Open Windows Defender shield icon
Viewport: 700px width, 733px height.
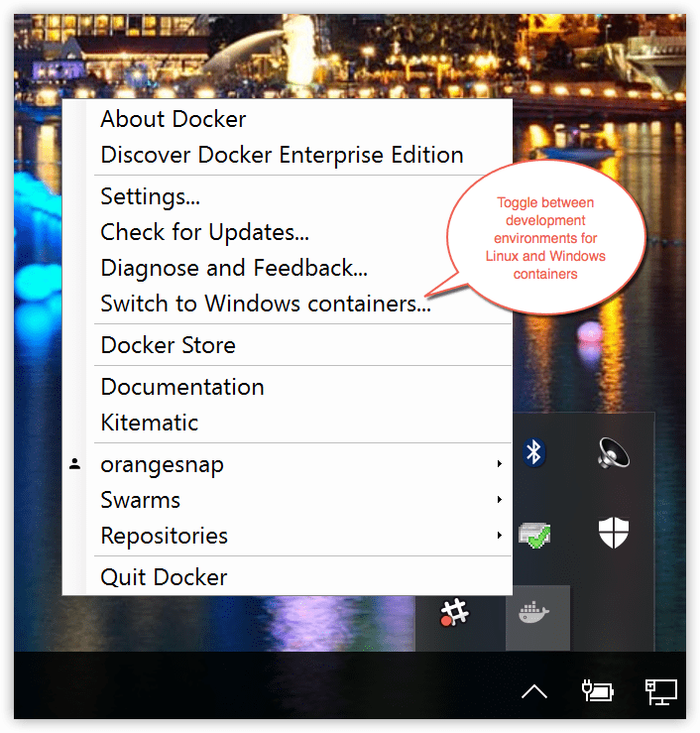[x=614, y=533]
